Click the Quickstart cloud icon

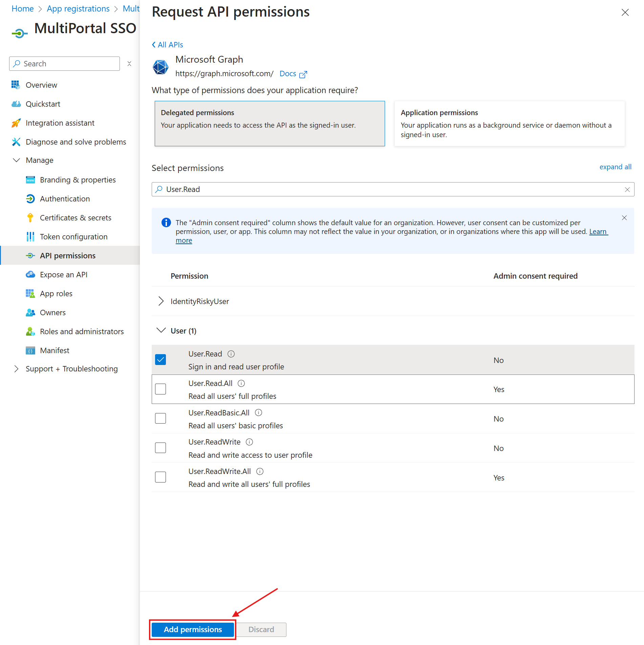[x=16, y=104]
